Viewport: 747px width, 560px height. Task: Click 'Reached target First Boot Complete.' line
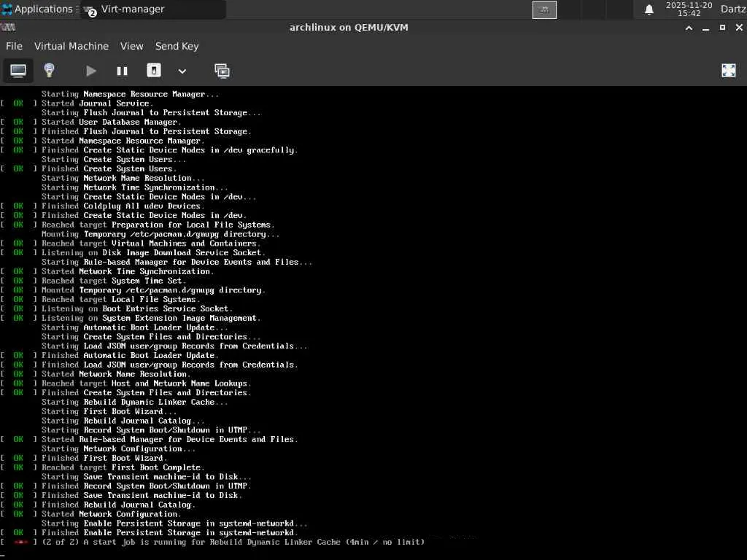click(x=123, y=467)
